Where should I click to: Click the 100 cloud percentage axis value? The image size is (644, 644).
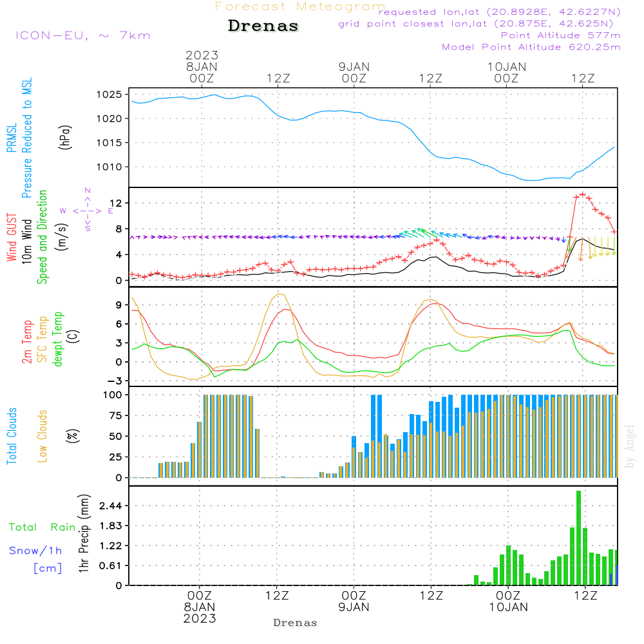click(x=113, y=395)
